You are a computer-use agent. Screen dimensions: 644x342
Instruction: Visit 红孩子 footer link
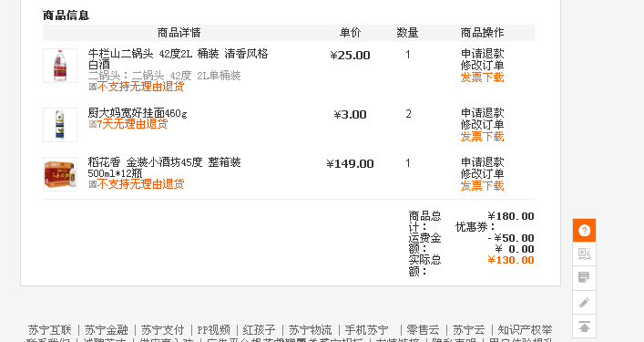click(260, 330)
